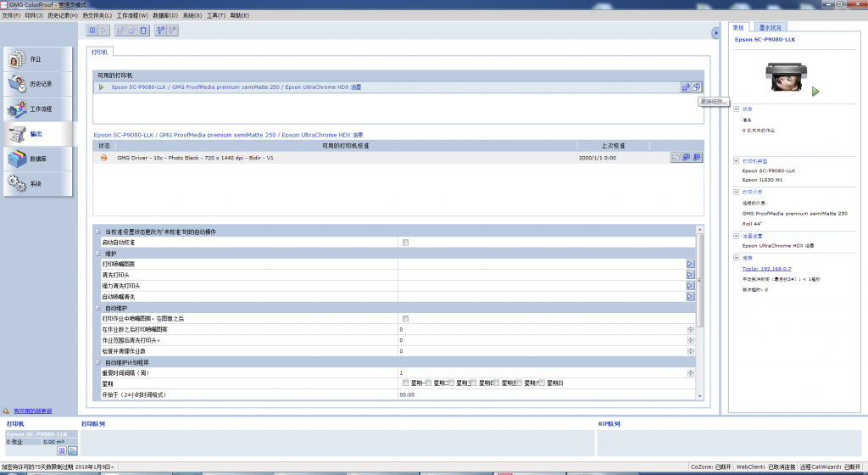Collapse the calibration auto-action group at top
The height and width of the screenshot is (475, 868).
click(98, 232)
